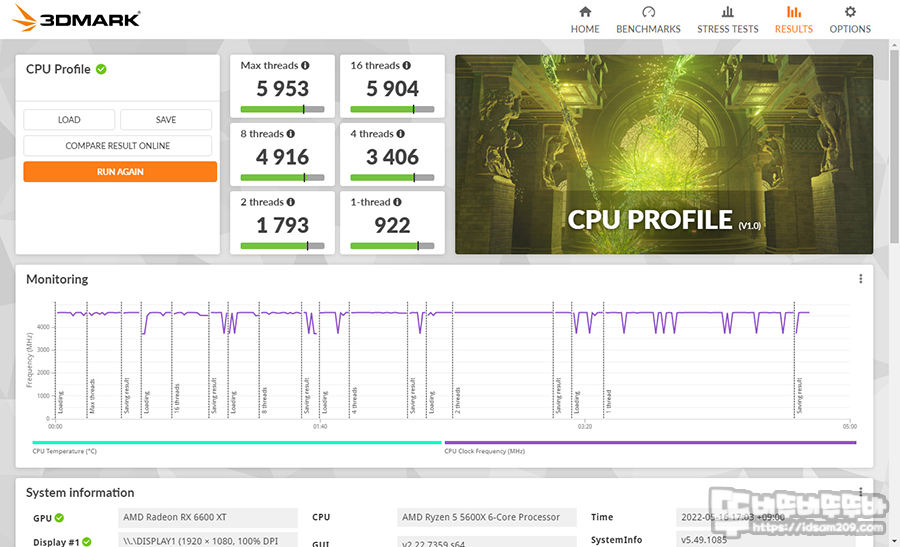
Task: Click the 16 threads score bar
Action: tap(392, 109)
